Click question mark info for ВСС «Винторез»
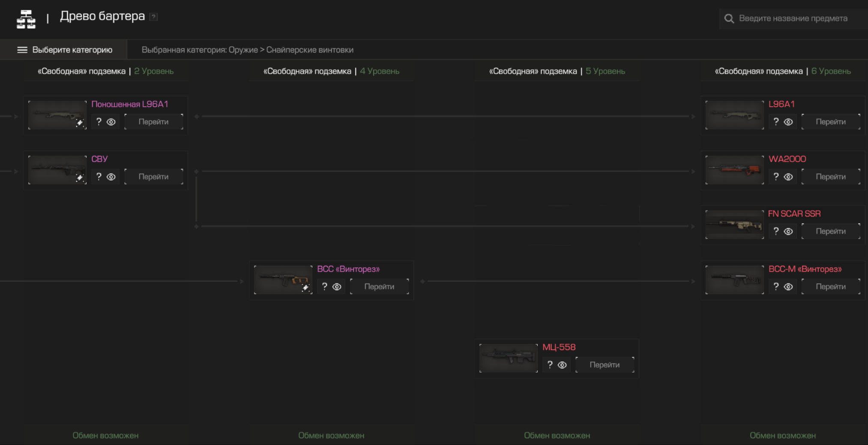 [x=325, y=286]
